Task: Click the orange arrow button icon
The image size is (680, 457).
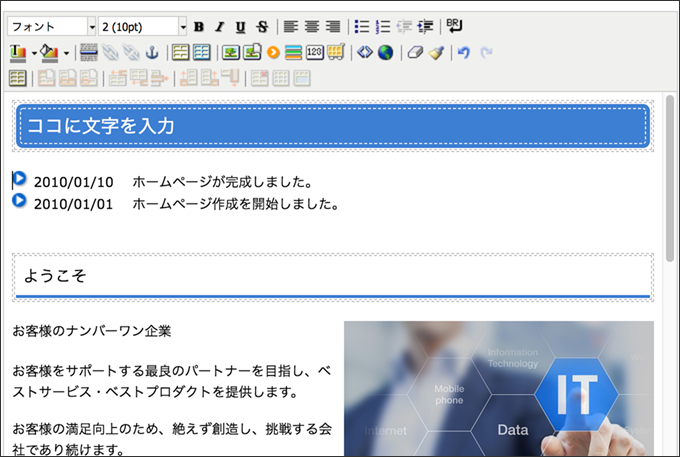Action: click(273, 52)
